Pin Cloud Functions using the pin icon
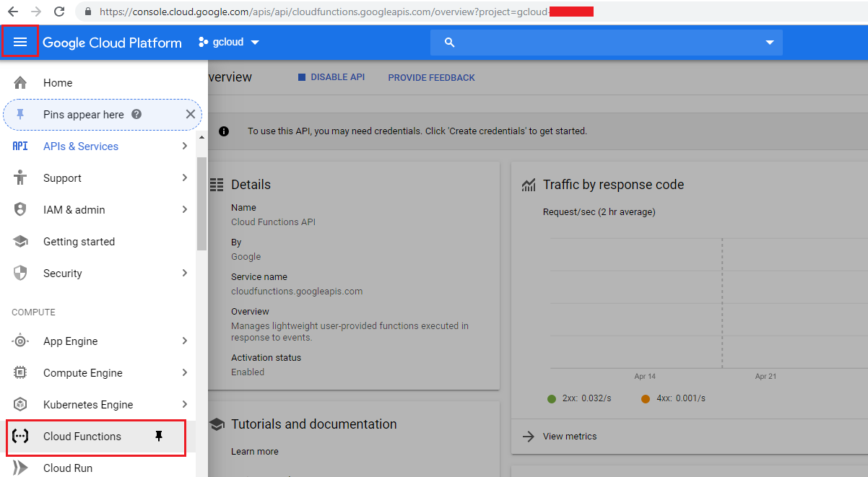Image resolution: width=868 pixels, height=477 pixels. (160, 436)
